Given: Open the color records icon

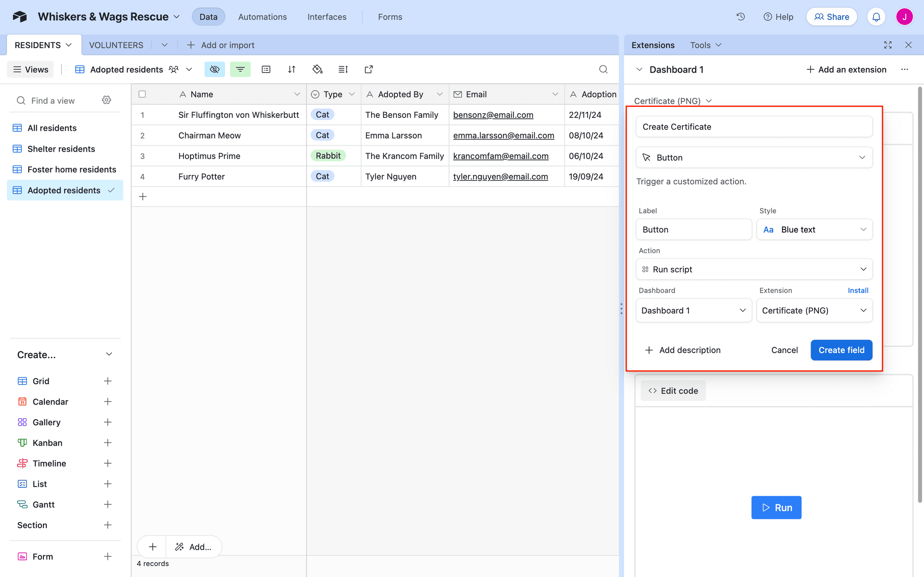Looking at the screenshot, I should 317,69.
